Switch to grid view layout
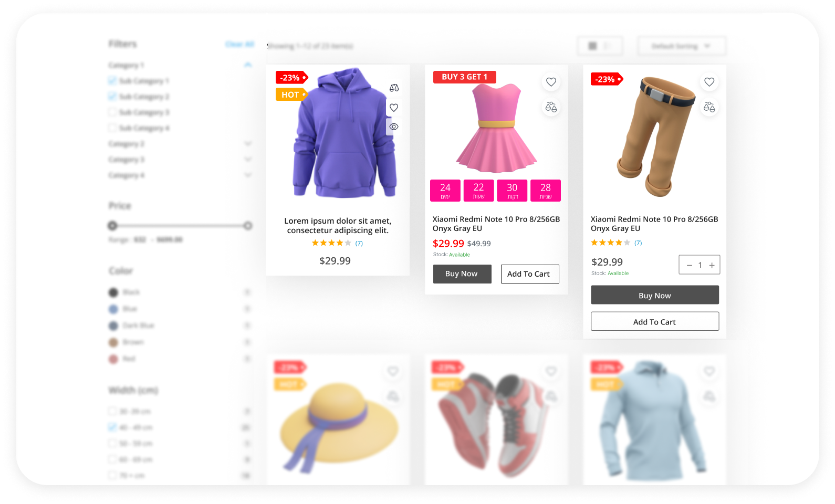 (x=592, y=46)
